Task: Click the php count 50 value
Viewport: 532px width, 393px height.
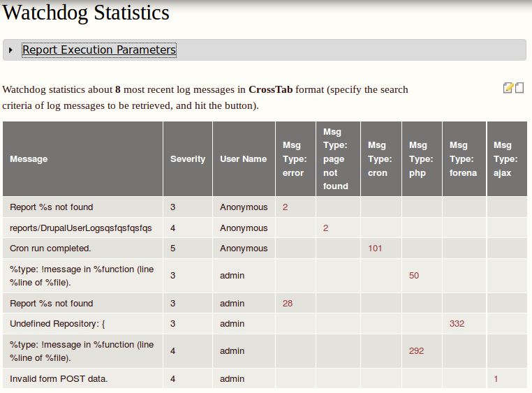Action: click(x=414, y=275)
